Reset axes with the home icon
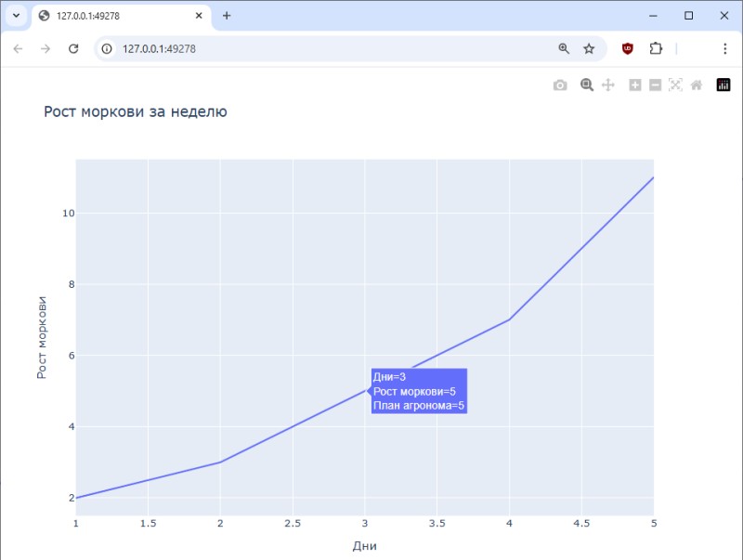743x560 pixels. tap(696, 85)
